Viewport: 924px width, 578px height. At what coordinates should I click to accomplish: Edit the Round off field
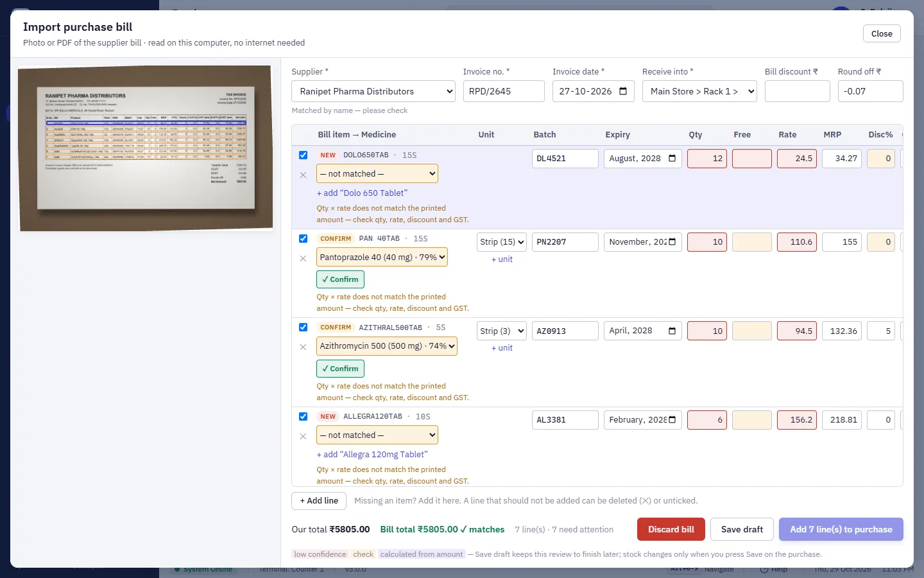point(870,91)
